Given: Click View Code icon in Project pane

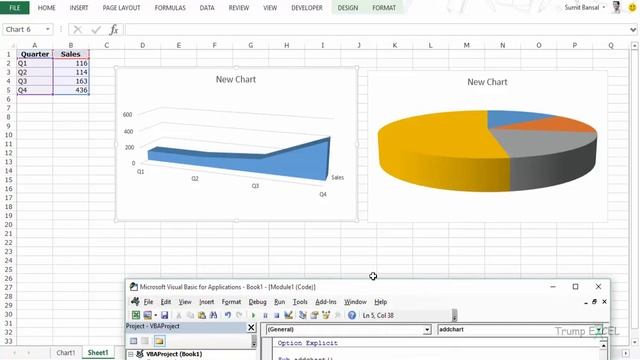Looking at the screenshot, I should 133,341.
